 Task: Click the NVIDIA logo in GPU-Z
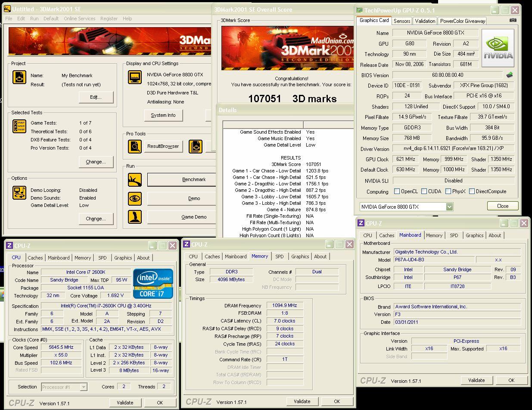(498, 48)
